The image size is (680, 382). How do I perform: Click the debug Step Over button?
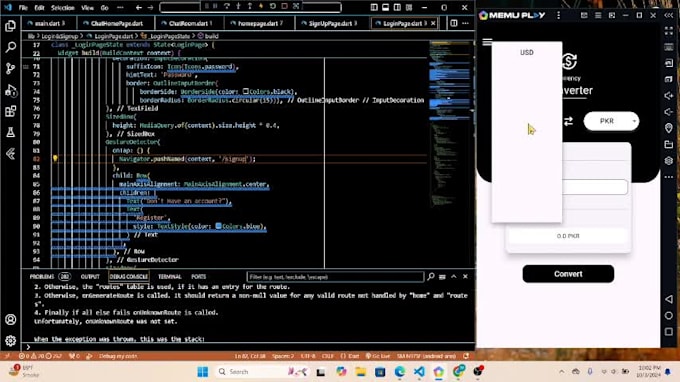227,6
